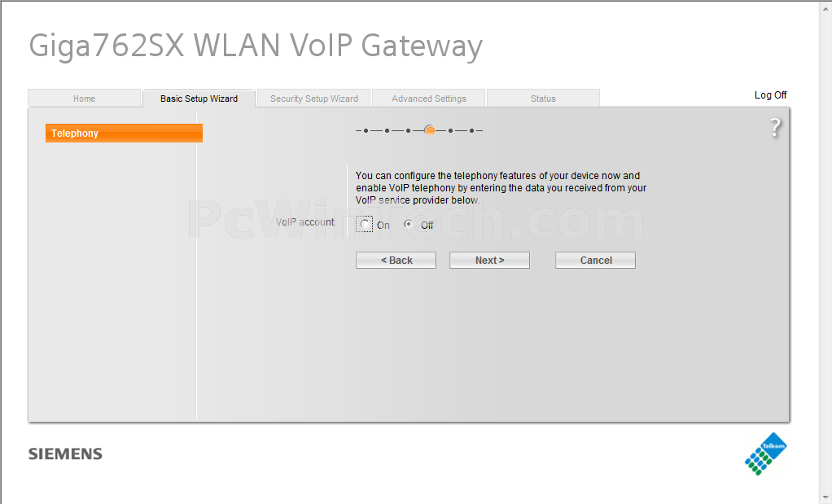Go to the Advanced Settings tab
Screen dimensions: 832x504
429,99
